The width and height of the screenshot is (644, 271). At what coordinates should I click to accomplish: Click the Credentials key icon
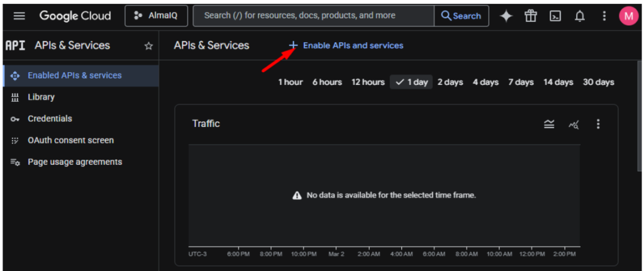point(15,119)
